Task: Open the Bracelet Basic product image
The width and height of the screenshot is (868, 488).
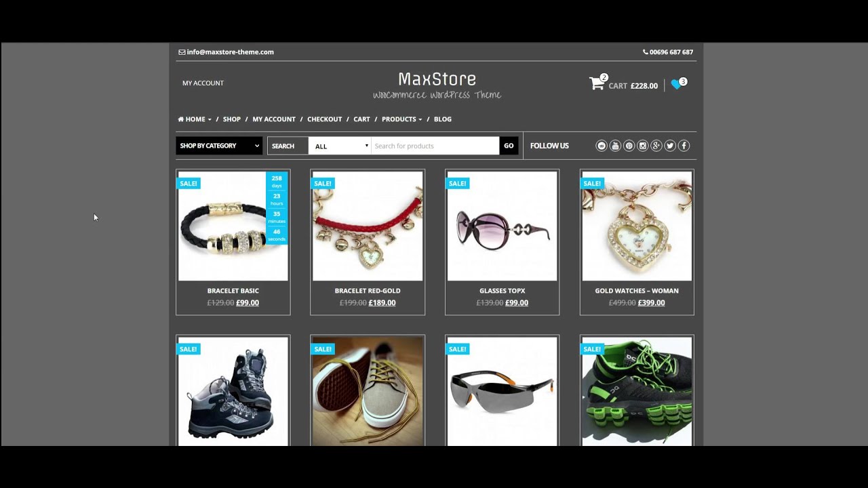Action: pos(233,226)
